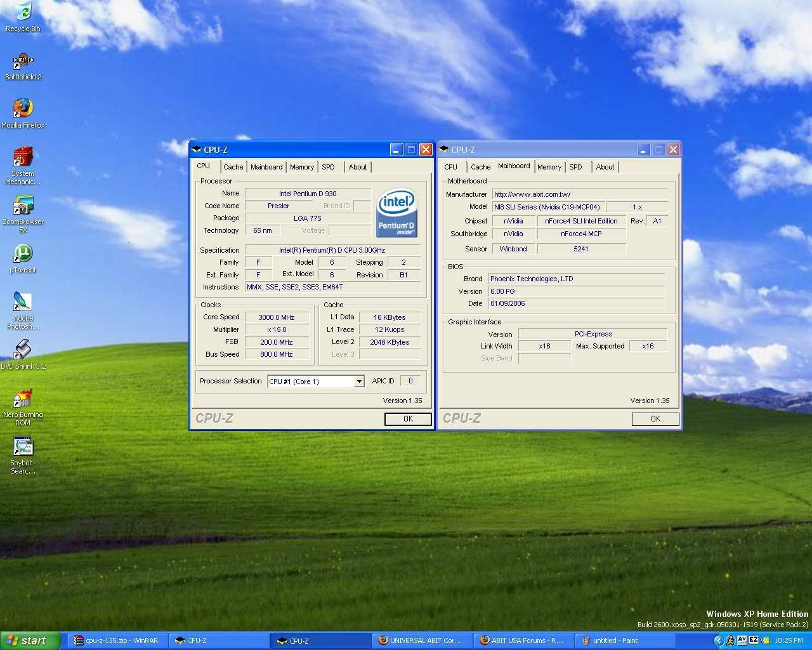The height and width of the screenshot is (650, 812).
Task: Open the Memory tab in left CPU-Z window
Action: pyautogui.click(x=302, y=167)
